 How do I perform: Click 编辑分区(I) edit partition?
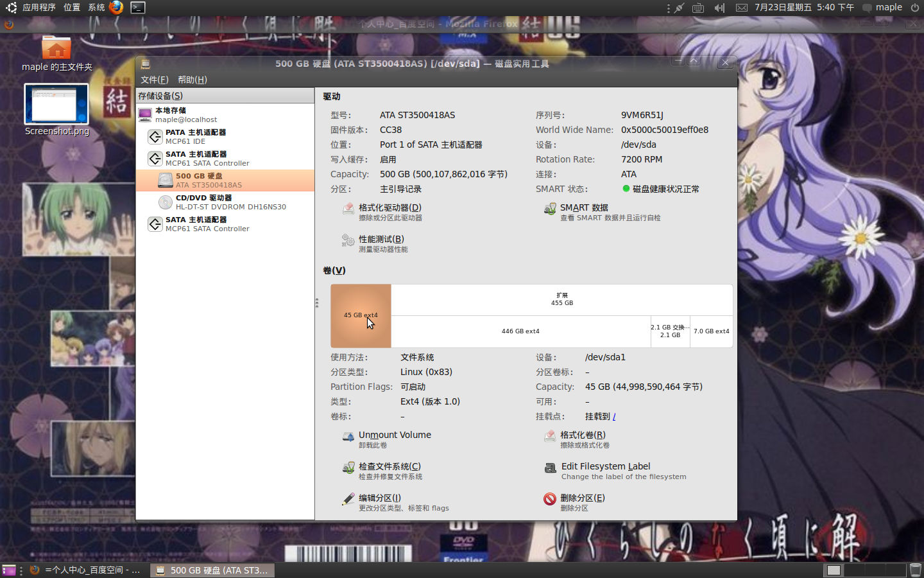pyautogui.click(x=395, y=502)
